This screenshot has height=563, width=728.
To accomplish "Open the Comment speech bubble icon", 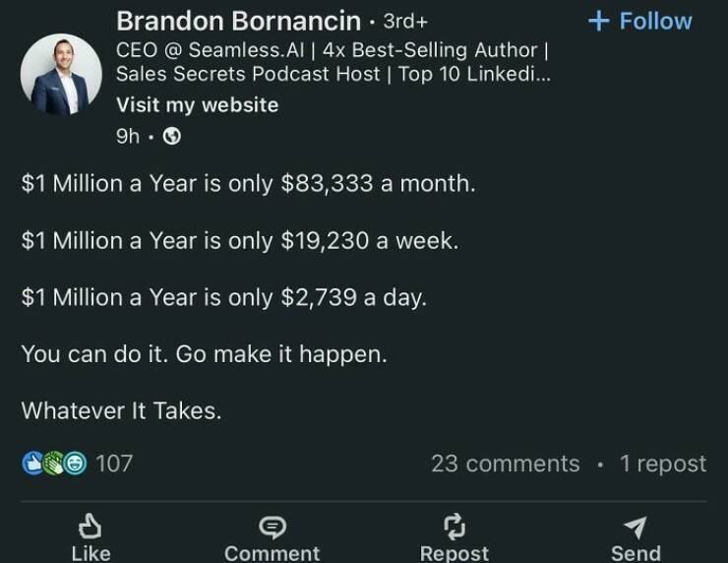I will [x=273, y=528].
